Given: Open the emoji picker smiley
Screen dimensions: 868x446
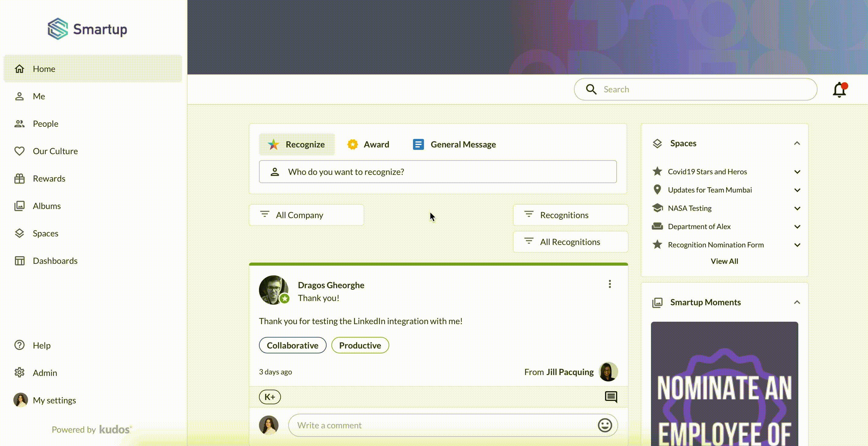Looking at the screenshot, I should pyautogui.click(x=605, y=425).
